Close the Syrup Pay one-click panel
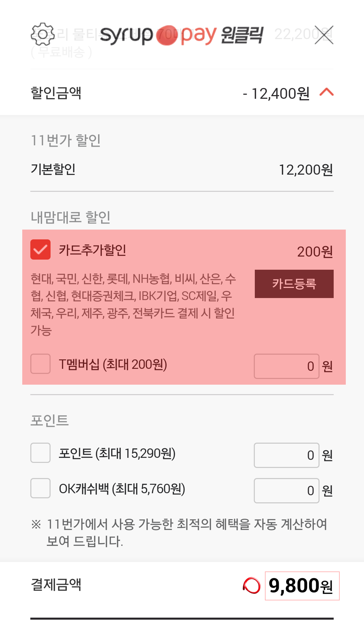Image resolution: width=364 pixels, height=622 pixels. (x=324, y=35)
